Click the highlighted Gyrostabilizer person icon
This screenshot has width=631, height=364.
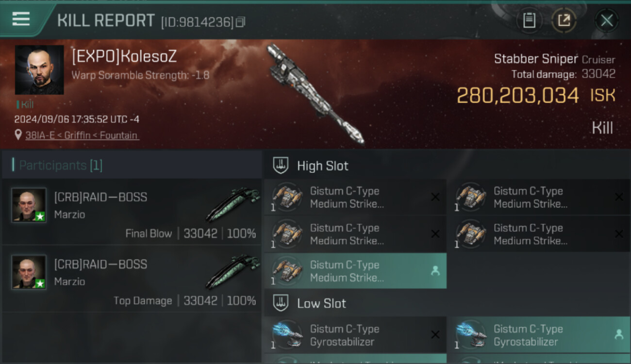(618, 334)
